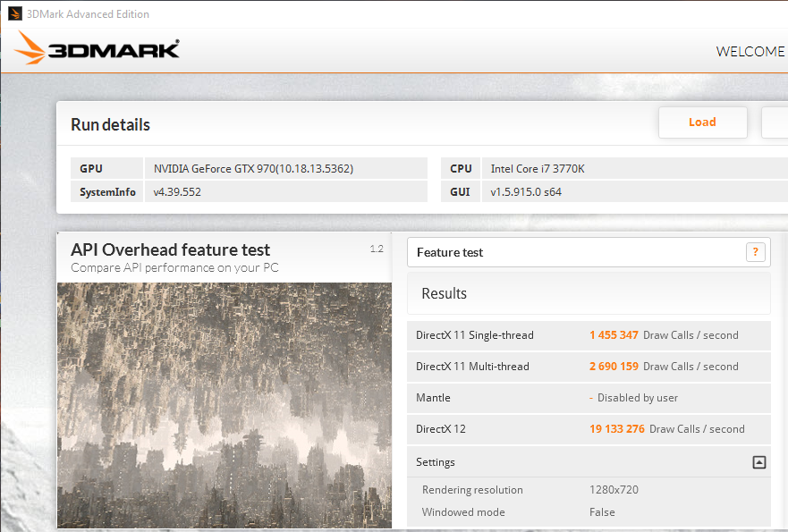Click the Mantle Disabled by user row
This screenshot has width=788, height=532.
589,398
